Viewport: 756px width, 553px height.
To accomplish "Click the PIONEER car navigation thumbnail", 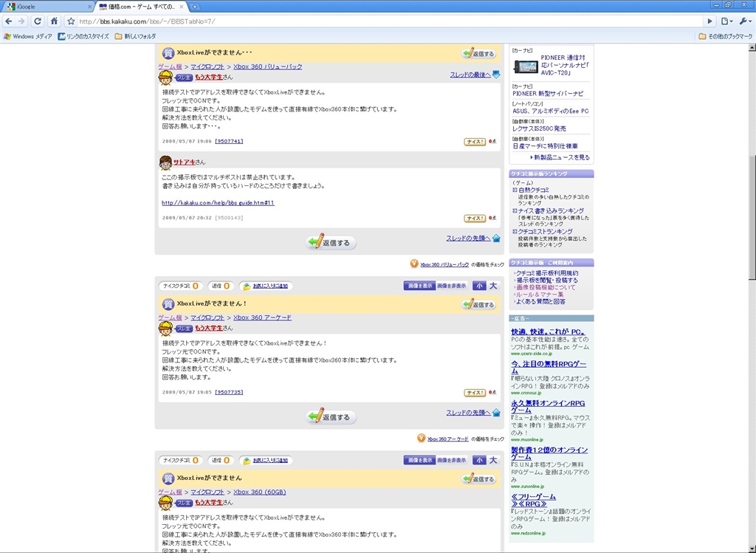I will [x=525, y=66].
